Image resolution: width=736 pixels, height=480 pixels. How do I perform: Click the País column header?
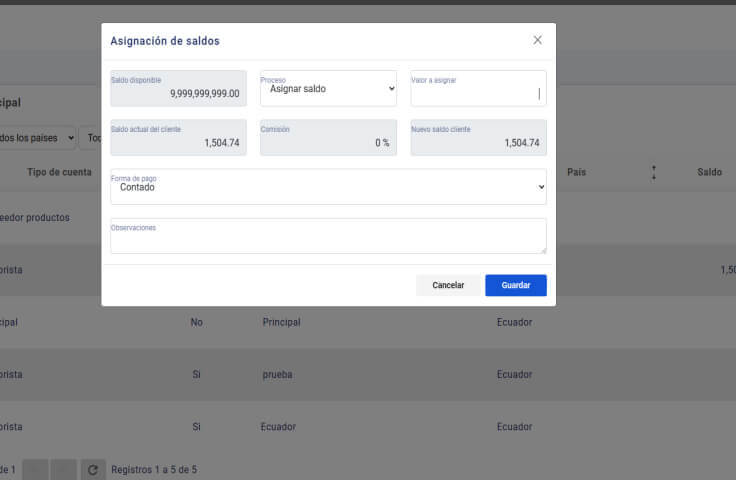(x=576, y=172)
